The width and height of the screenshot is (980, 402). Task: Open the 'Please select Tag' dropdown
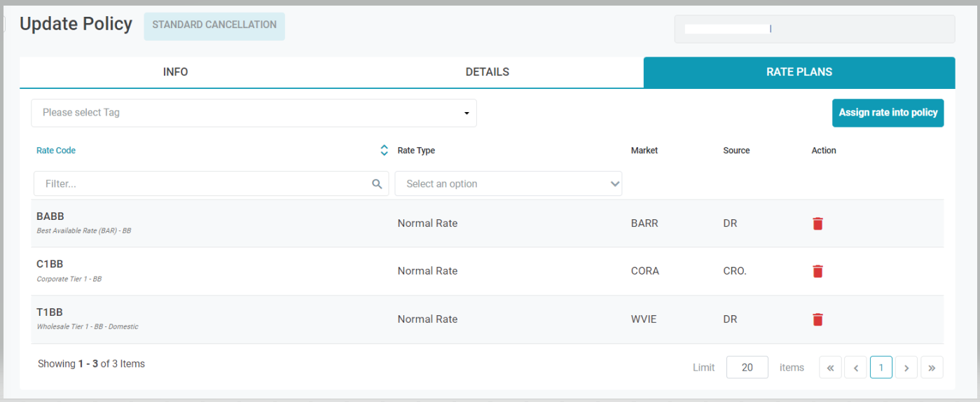click(254, 113)
